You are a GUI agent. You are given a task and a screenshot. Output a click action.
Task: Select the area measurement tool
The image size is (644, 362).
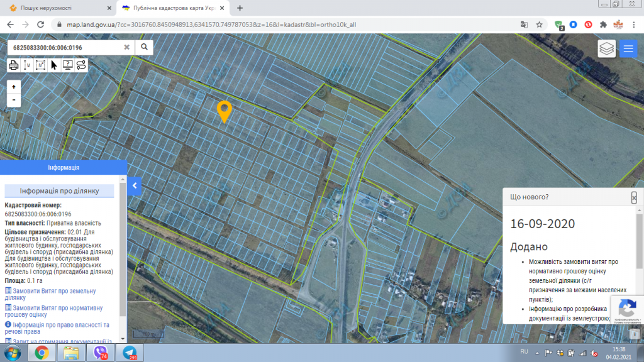click(40, 65)
